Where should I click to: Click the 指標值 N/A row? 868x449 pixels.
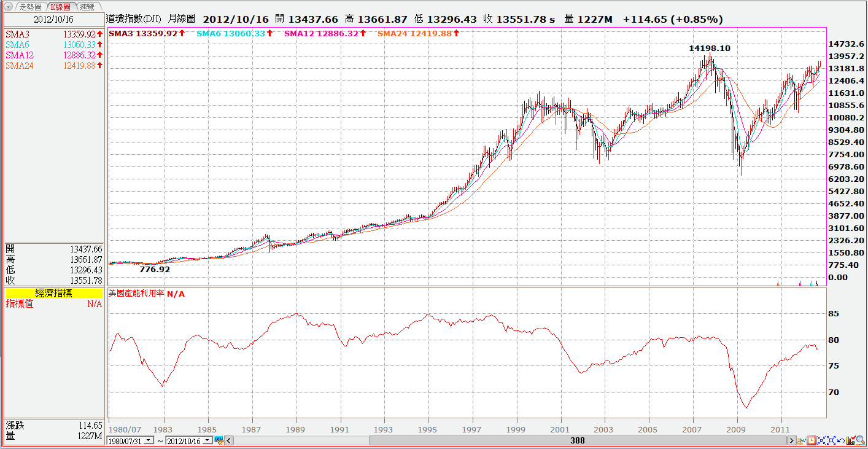(53, 303)
